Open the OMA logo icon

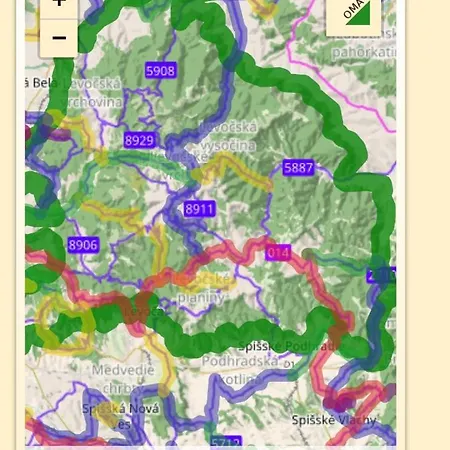[353, 15]
